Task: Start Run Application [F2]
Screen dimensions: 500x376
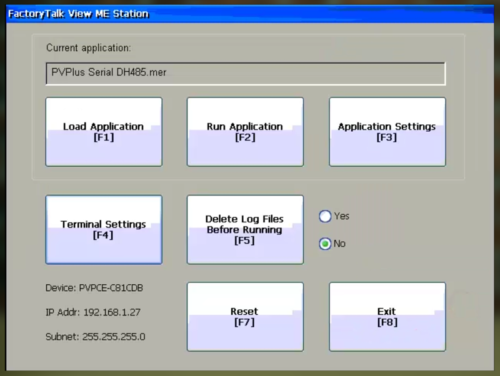Action: coord(245,132)
